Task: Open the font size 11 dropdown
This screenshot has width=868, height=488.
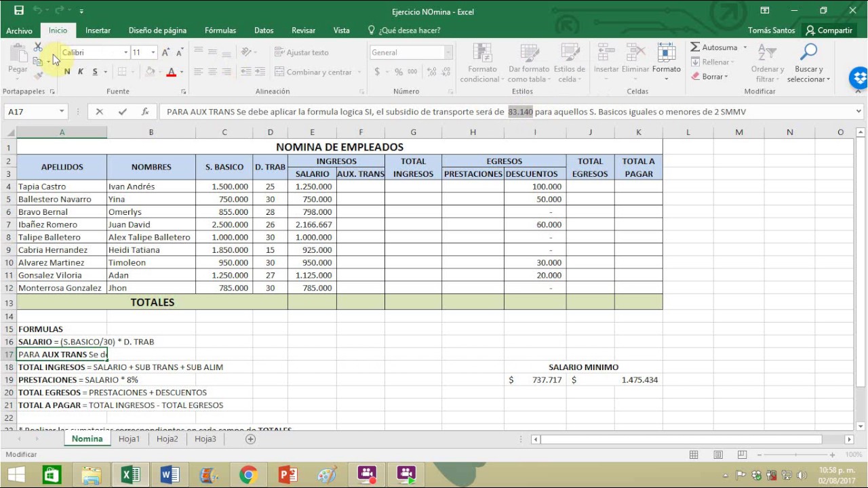Action: point(153,52)
